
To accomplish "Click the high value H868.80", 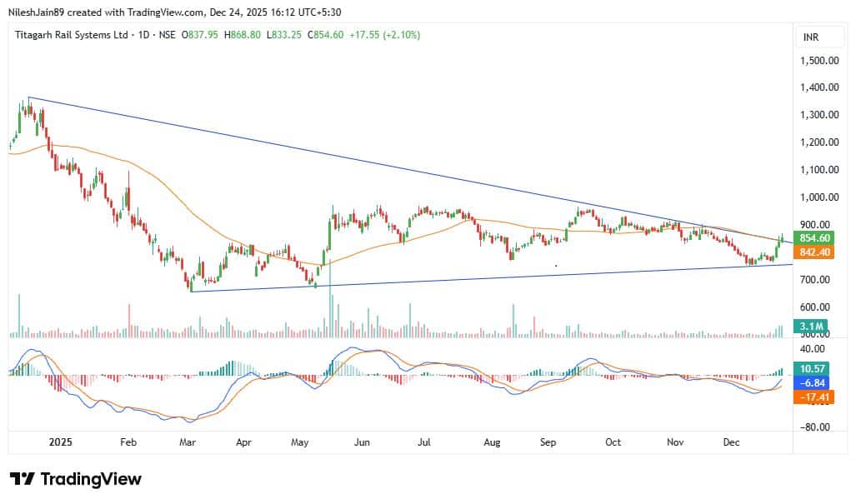I will click(x=243, y=35).
